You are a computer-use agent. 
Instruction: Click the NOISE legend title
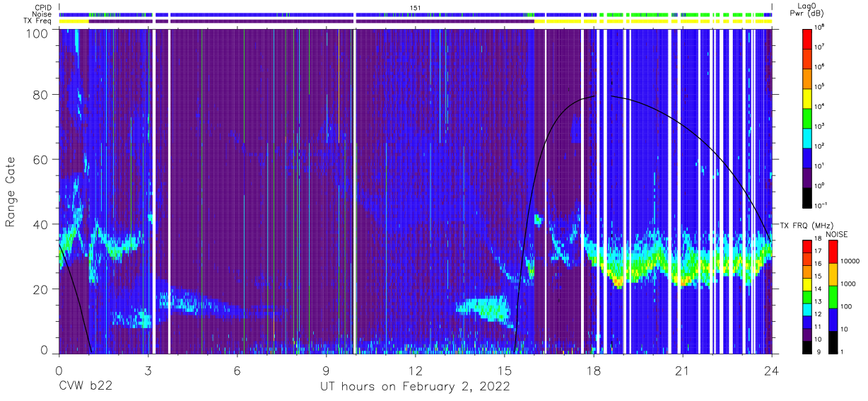tap(836, 233)
